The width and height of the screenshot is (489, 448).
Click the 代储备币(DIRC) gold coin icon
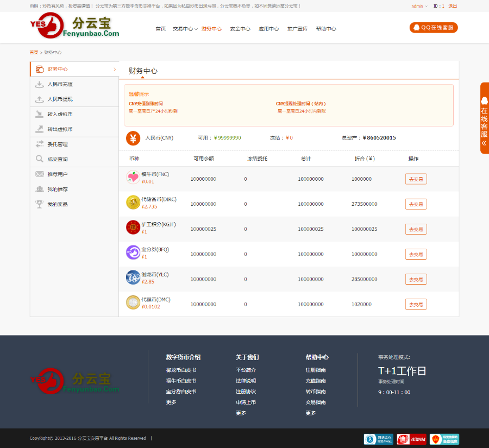coord(133,203)
